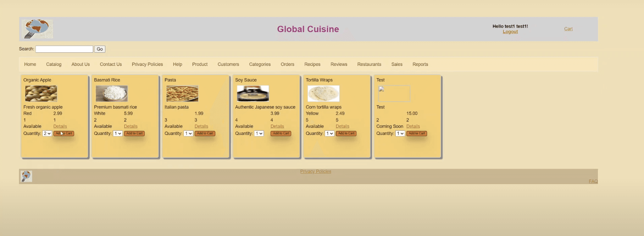Open the Cart link

[x=568, y=29]
